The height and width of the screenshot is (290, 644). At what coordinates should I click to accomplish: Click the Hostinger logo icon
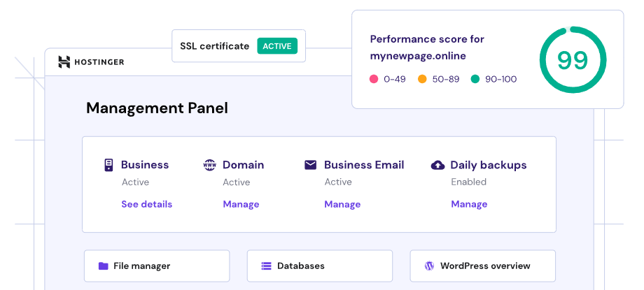tap(64, 62)
